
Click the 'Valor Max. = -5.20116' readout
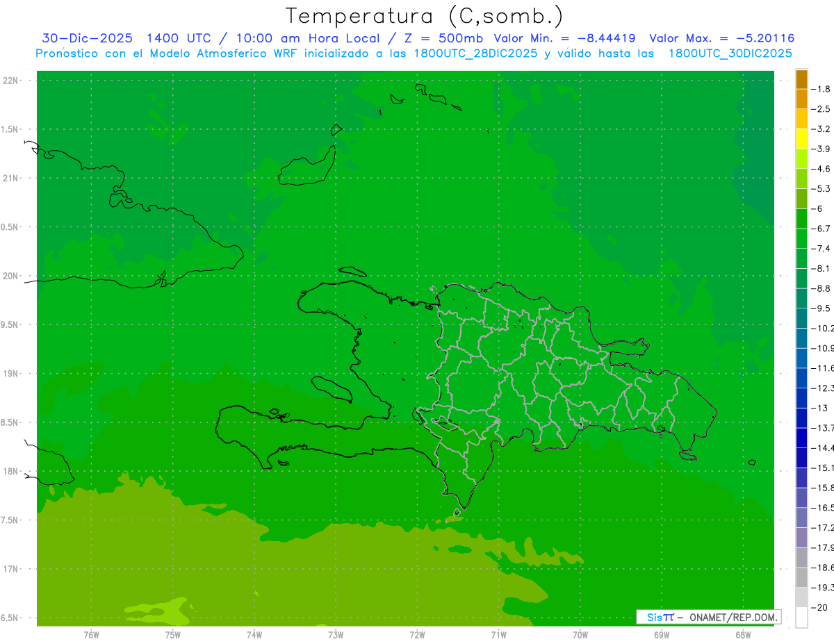(x=722, y=38)
